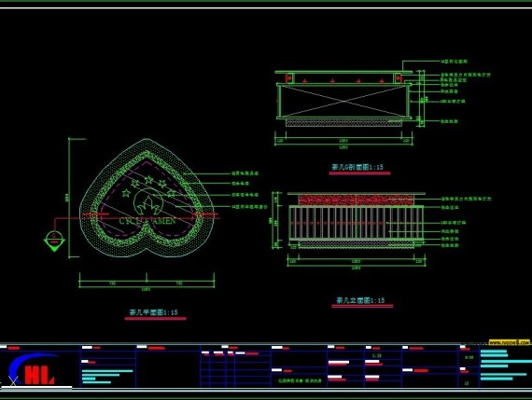Select the CYCLAAMEN text in the heart plan
The height and width of the screenshot is (400, 532).
pyautogui.click(x=147, y=221)
